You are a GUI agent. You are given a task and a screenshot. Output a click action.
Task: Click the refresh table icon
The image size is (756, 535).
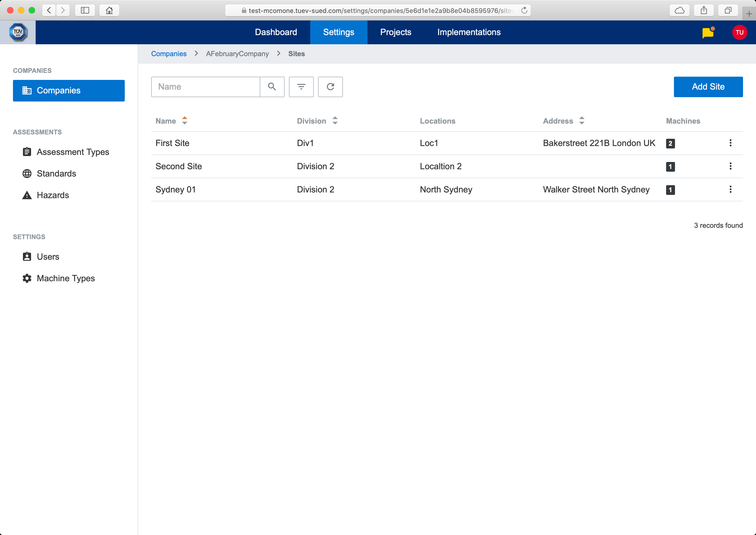point(330,87)
